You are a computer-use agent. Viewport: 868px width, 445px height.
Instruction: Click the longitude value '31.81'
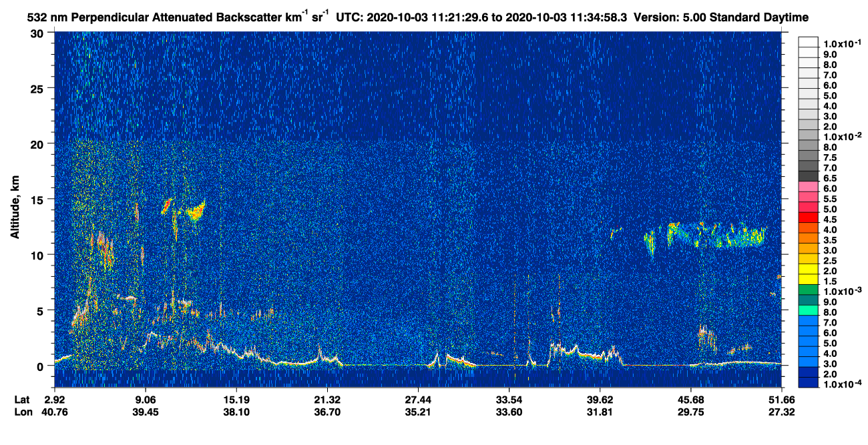(x=600, y=412)
